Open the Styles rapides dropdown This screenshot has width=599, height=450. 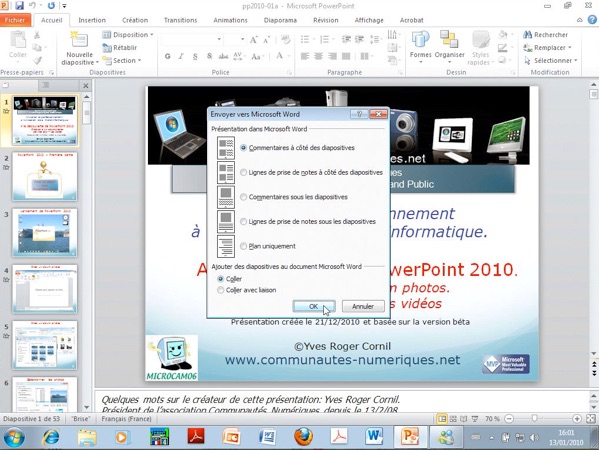480,49
